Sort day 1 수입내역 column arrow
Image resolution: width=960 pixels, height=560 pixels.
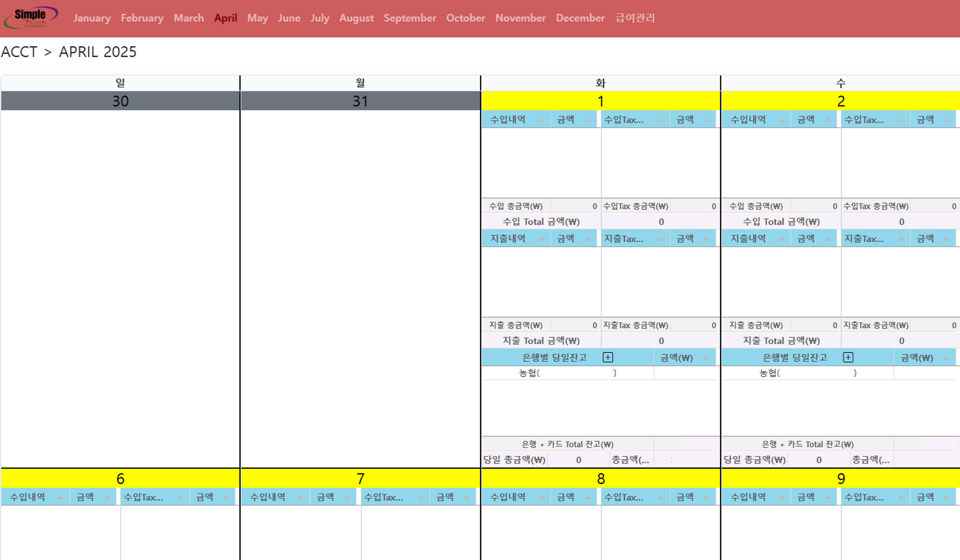(x=541, y=120)
